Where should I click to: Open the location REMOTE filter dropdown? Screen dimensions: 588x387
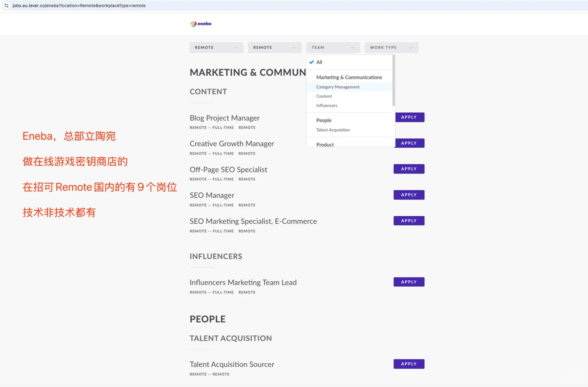click(216, 48)
